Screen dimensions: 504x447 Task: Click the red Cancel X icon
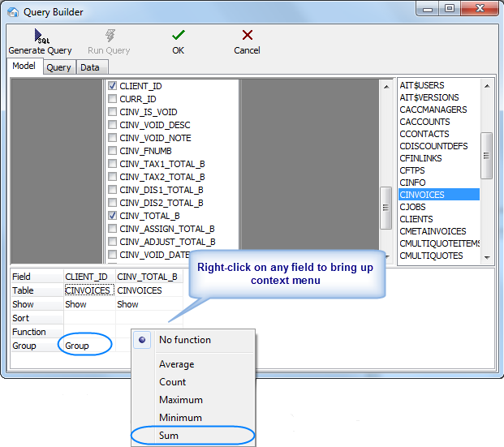[248, 35]
